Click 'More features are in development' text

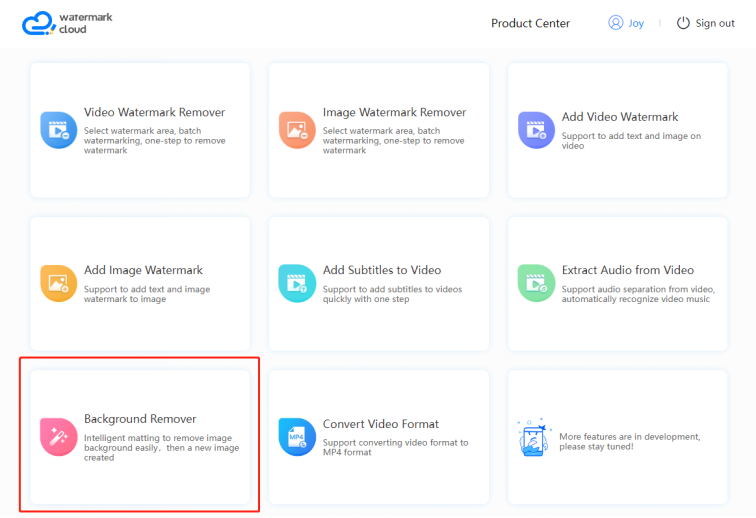pos(630,441)
